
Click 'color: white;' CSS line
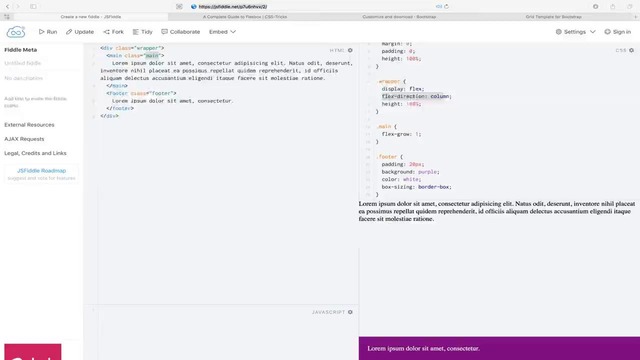[401, 179]
